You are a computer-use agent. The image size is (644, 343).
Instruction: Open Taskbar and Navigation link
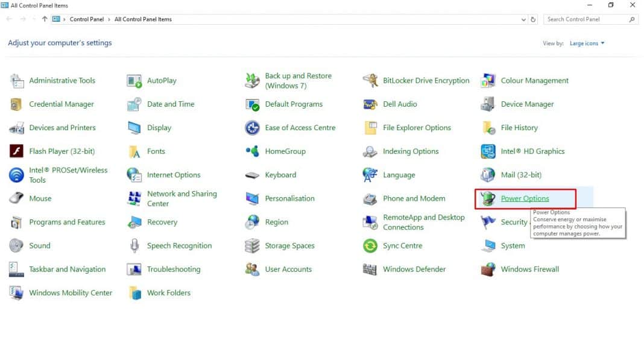[x=68, y=269]
